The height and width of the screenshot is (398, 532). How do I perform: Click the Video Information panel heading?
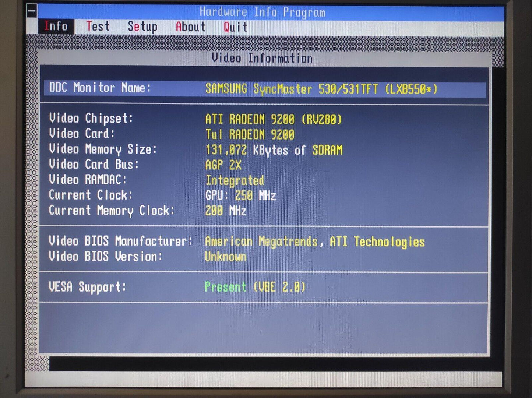[262, 58]
